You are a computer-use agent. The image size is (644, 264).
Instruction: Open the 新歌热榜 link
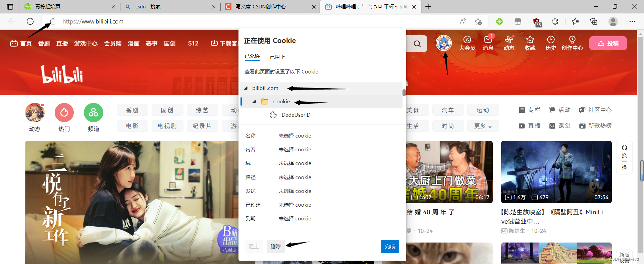pos(595,126)
